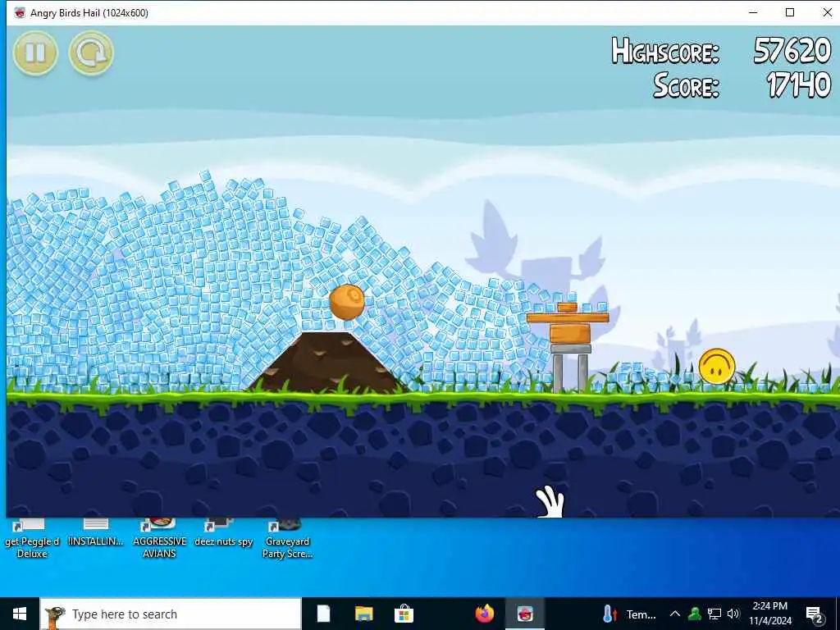Image resolution: width=840 pixels, height=630 pixels.
Task: Focus the 'Type here to search' box
Action: 171,614
